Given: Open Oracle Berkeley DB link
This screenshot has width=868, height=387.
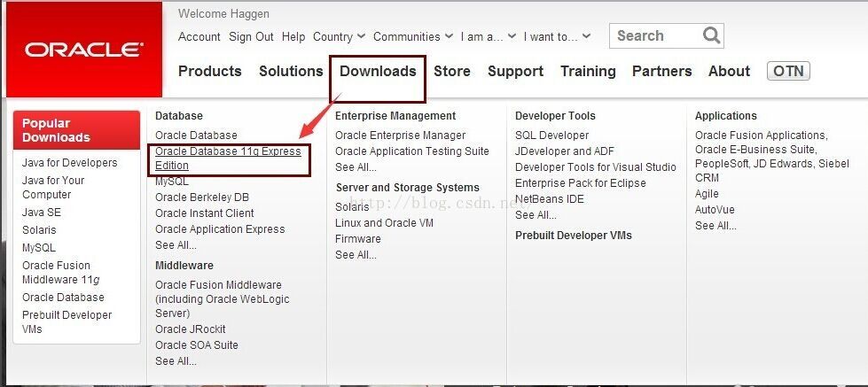Looking at the screenshot, I should (202, 197).
